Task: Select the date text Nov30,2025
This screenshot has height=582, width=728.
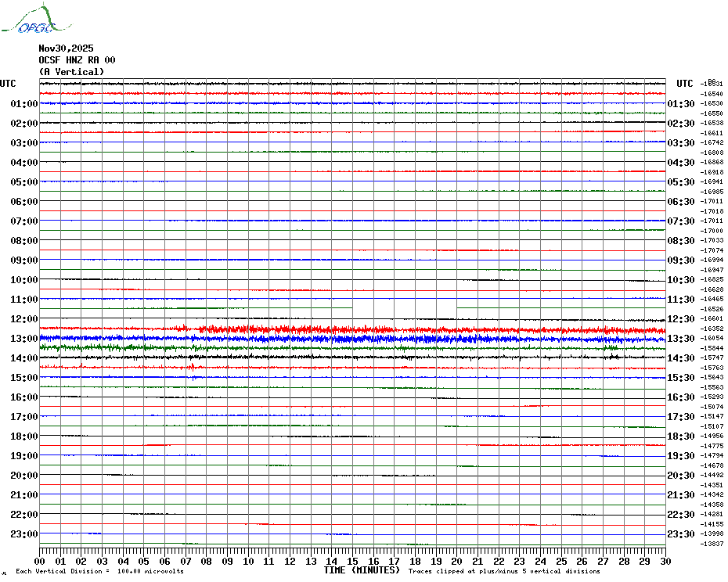Action: click(66, 48)
